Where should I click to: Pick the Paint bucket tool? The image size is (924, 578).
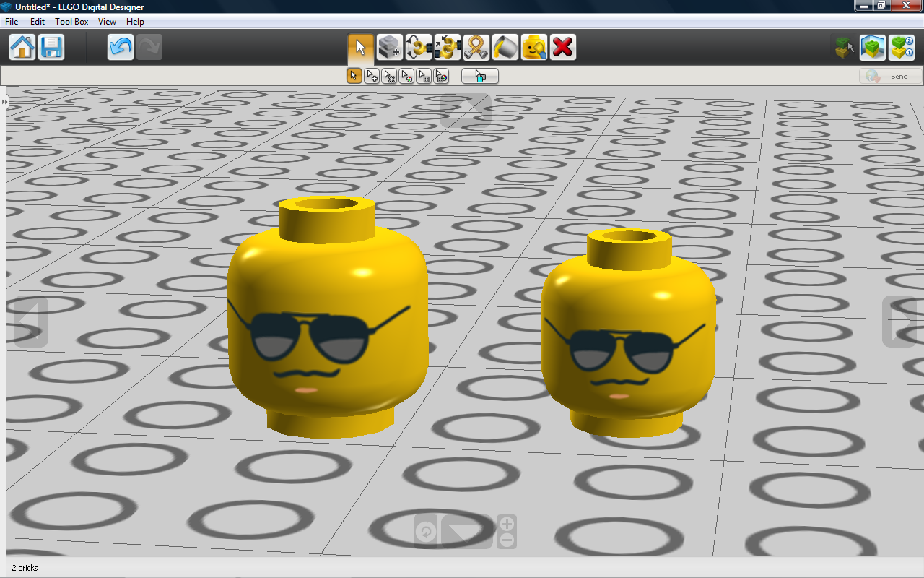[505, 47]
